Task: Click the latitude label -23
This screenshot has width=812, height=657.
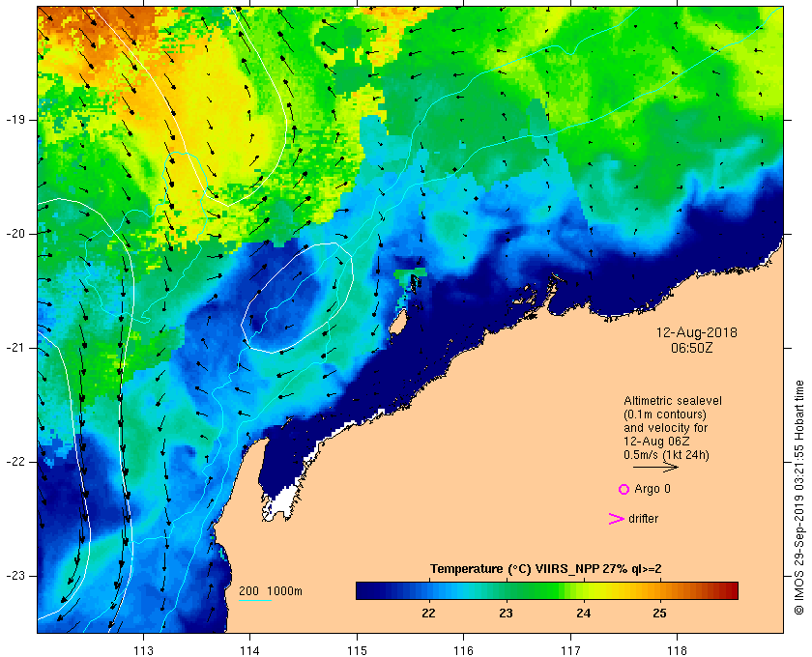Action: (15, 576)
